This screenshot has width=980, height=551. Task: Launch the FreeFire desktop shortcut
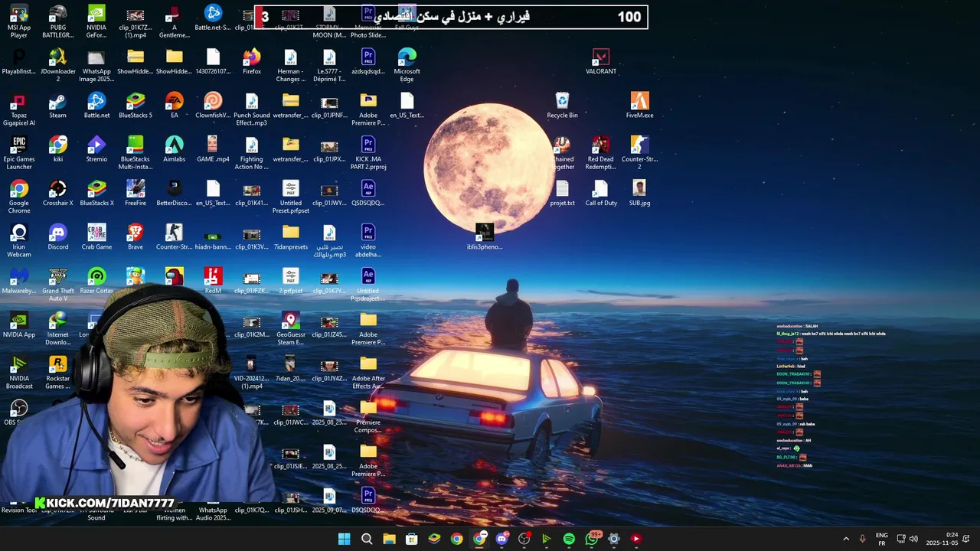coord(136,193)
